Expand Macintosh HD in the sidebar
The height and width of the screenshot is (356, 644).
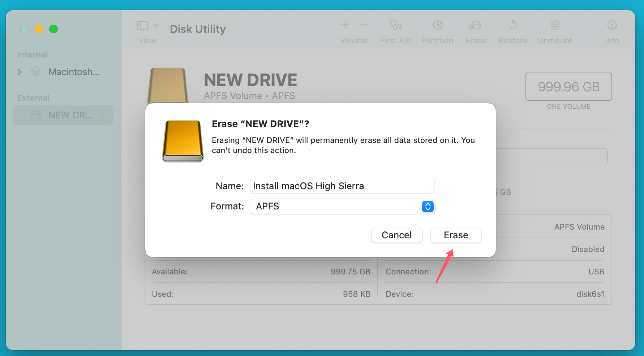[20, 72]
